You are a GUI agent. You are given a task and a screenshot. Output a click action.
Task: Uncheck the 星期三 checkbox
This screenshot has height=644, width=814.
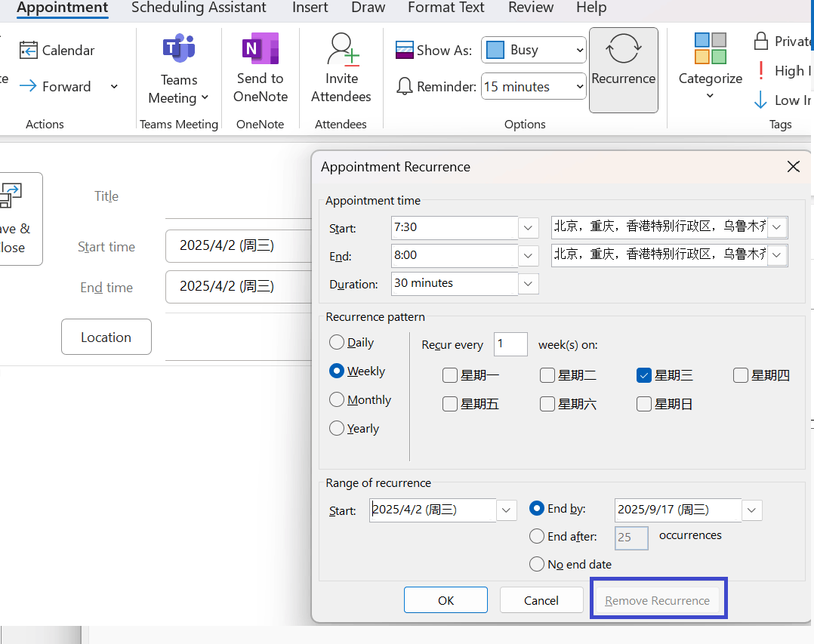pos(643,374)
